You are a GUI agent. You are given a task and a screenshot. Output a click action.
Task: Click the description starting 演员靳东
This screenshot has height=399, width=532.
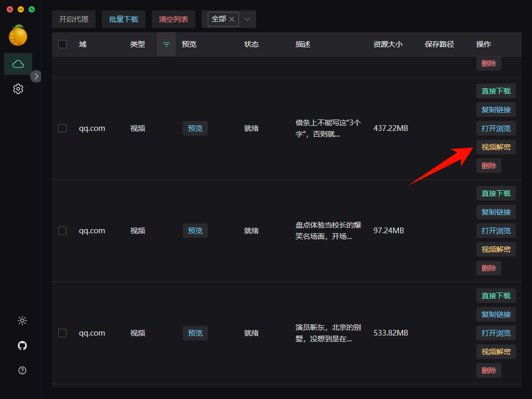[x=328, y=333]
